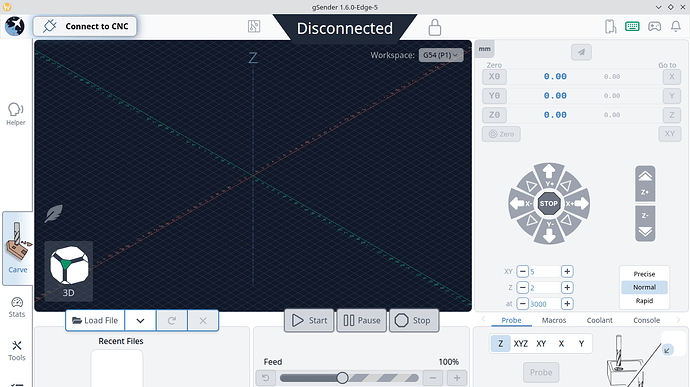Switch to the Coolant tab

pos(599,320)
